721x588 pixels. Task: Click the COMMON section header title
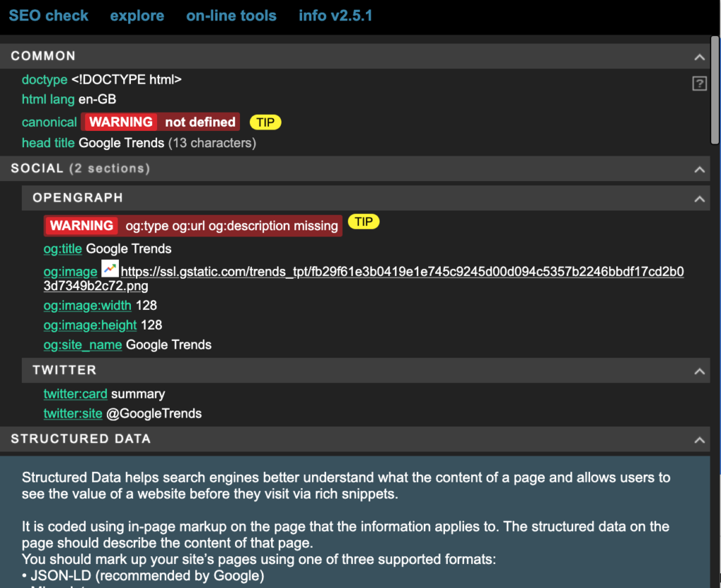pos(43,56)
